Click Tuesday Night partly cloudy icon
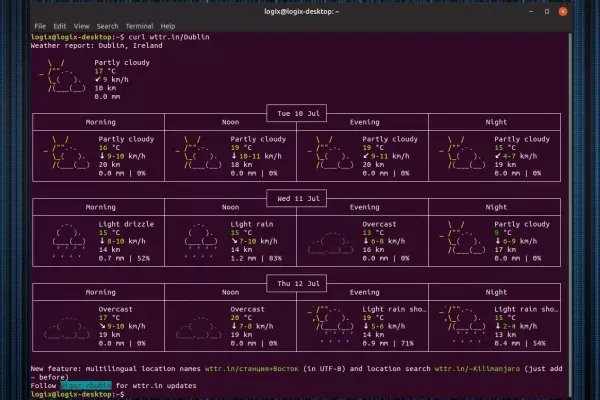600x400 pixels. (462, 152)
